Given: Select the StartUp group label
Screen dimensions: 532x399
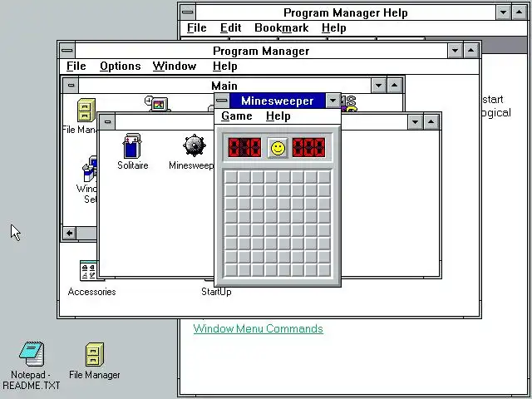Looking at the screenshot, I should (x=216, y=292).
